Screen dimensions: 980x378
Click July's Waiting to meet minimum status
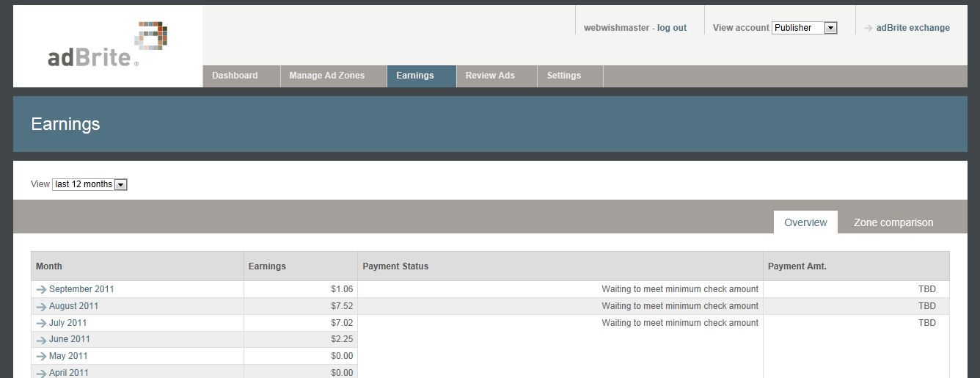(680, 323)
